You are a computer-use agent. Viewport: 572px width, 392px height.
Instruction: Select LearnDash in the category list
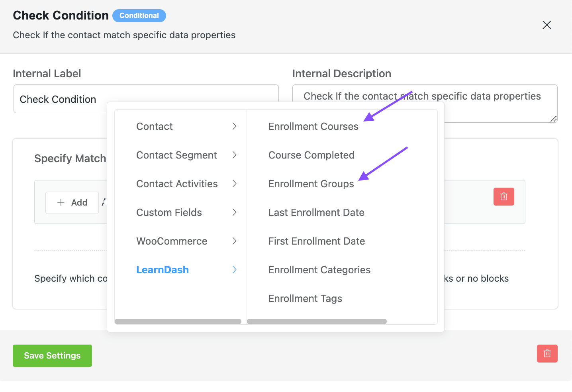pyautogui.click(x=163, y=270)
